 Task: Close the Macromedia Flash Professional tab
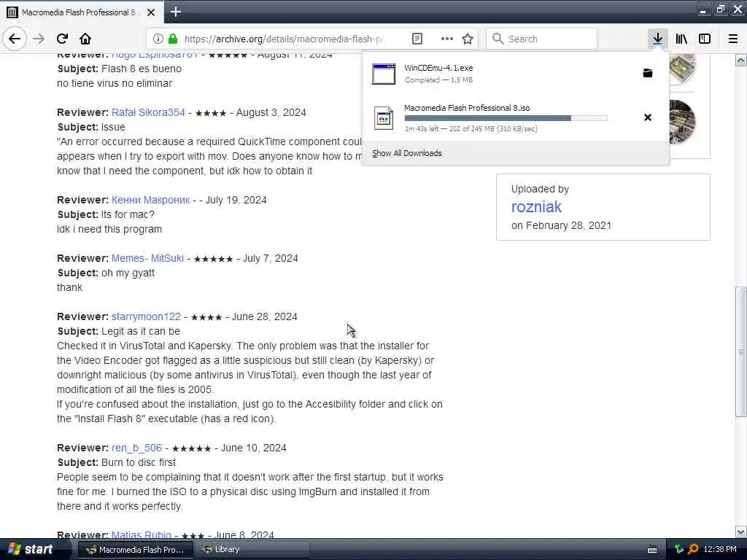[151, 12]
